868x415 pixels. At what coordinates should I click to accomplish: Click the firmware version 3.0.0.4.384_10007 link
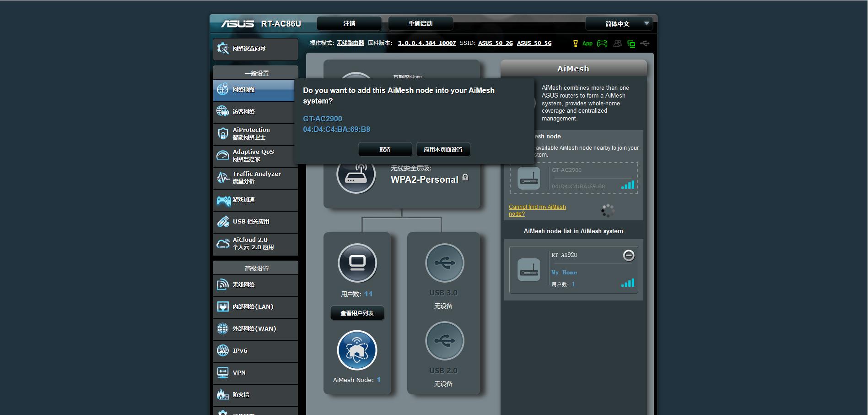[x=426, y=43]
